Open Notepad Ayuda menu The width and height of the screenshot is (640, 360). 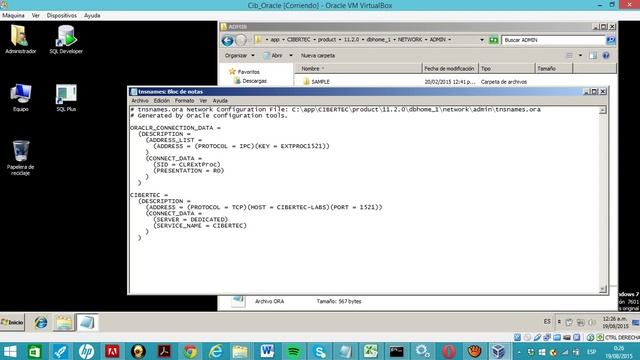[220, 100]
